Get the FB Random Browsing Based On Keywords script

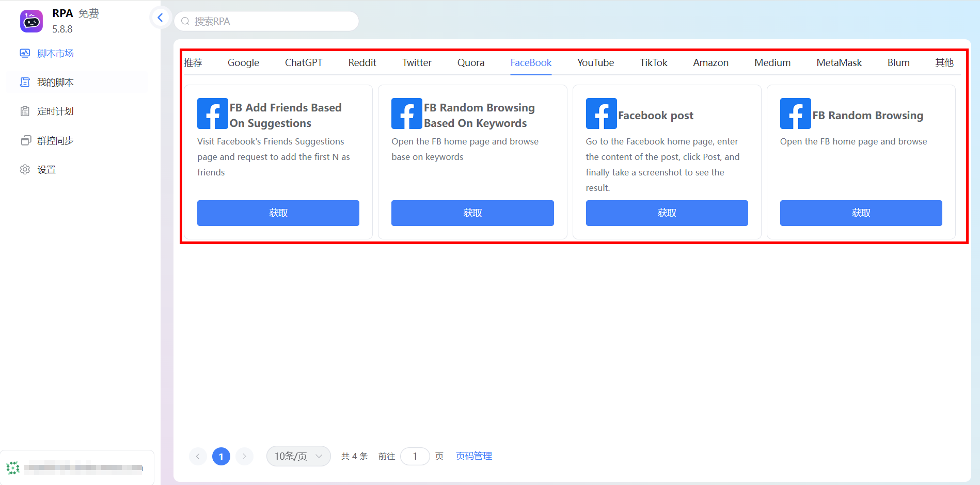pyautogui.click(x=472, y=213)
